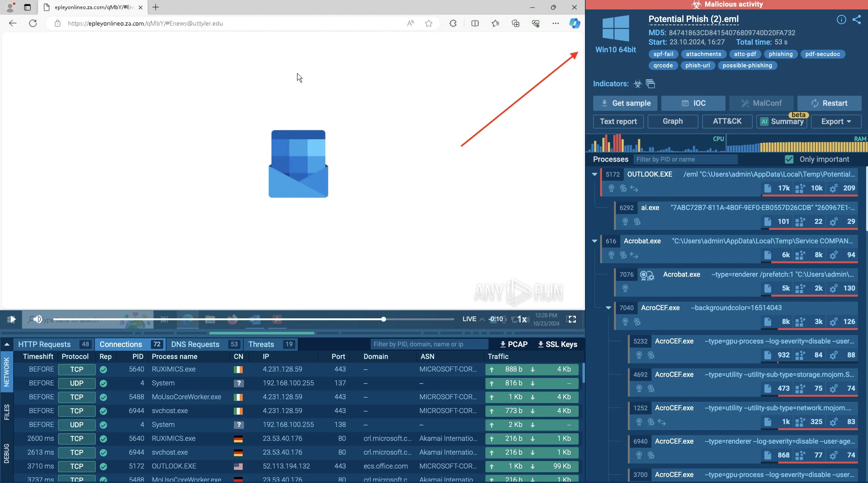This screenshot has height=483, width=868.
Task: Download the PCAP file
Action: point(513,344)
